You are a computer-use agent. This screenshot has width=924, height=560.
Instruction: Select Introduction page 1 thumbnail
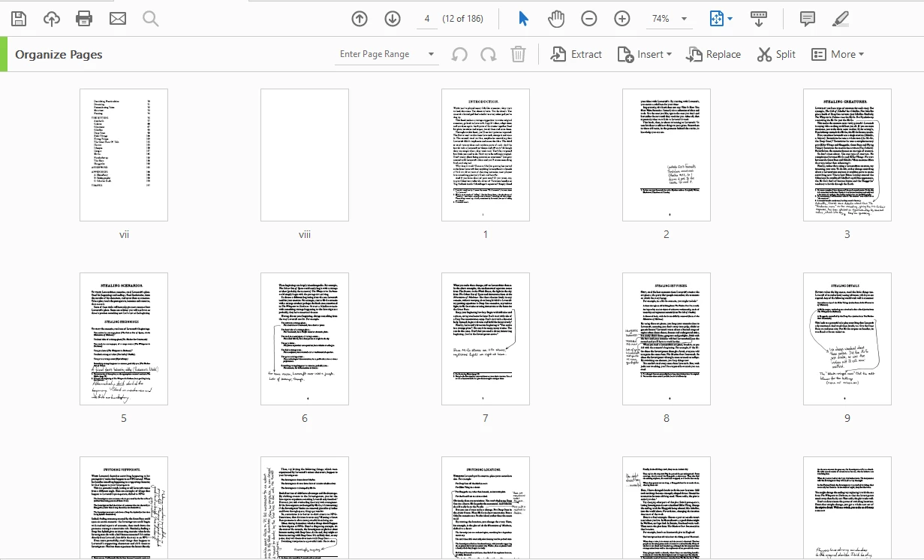486,155
